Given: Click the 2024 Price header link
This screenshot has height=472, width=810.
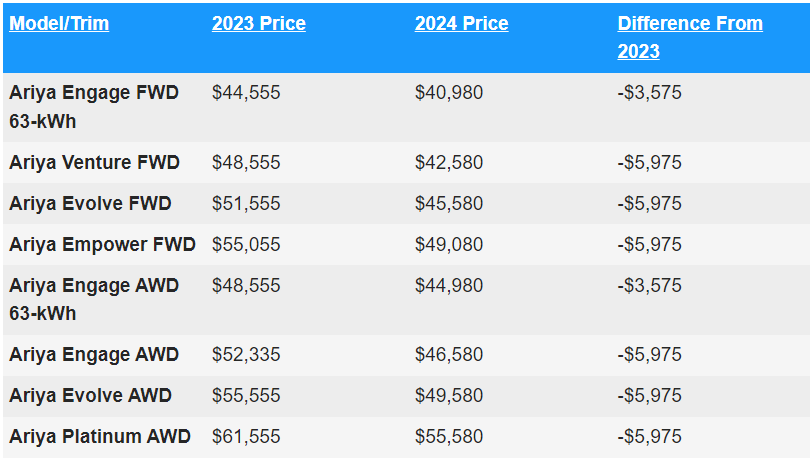Looking at the screenshot, I should pos(461,24).
